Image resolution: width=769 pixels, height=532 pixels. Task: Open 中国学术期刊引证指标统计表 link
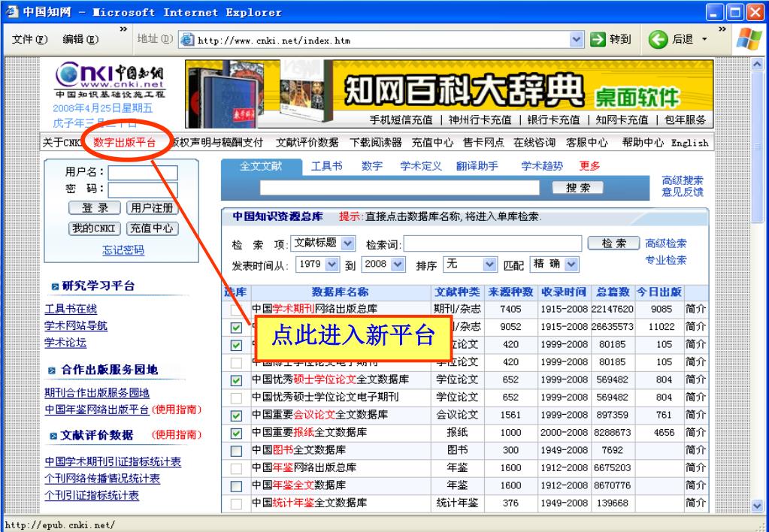113,462
